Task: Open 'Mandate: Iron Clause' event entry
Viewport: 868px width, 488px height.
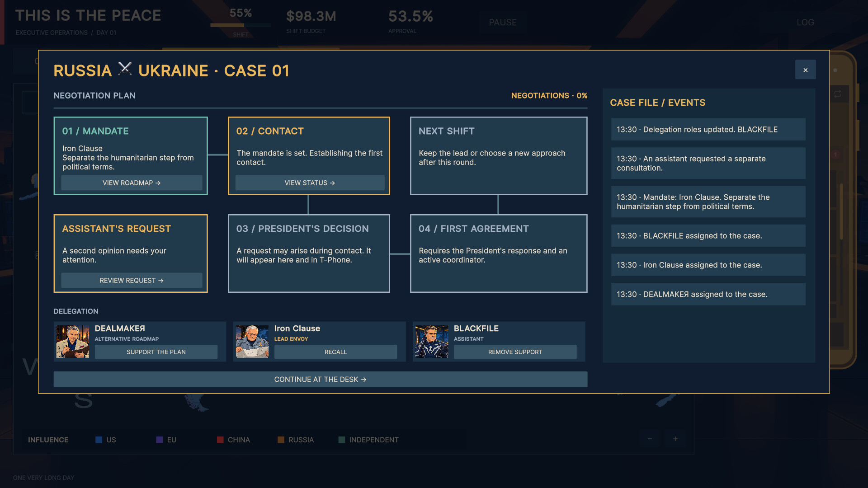Action: (708, 202)
